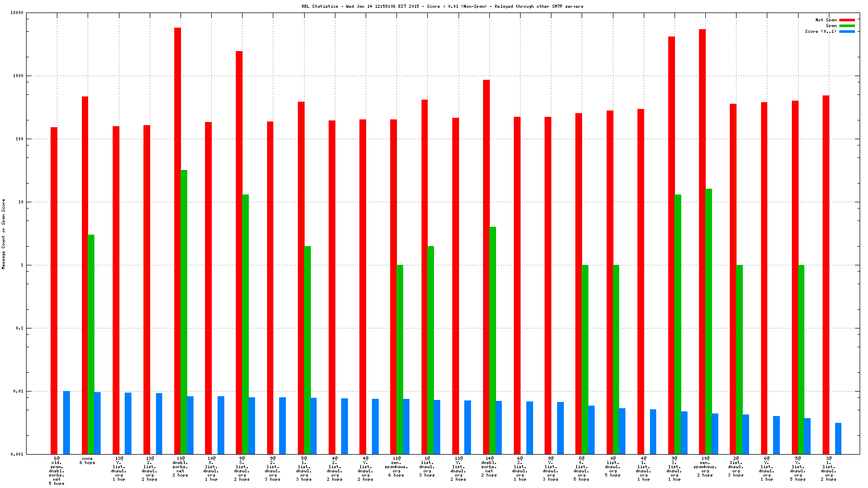Select the "Score (0..1)" legend label
The image size is (868, 488).
point(821,32)
